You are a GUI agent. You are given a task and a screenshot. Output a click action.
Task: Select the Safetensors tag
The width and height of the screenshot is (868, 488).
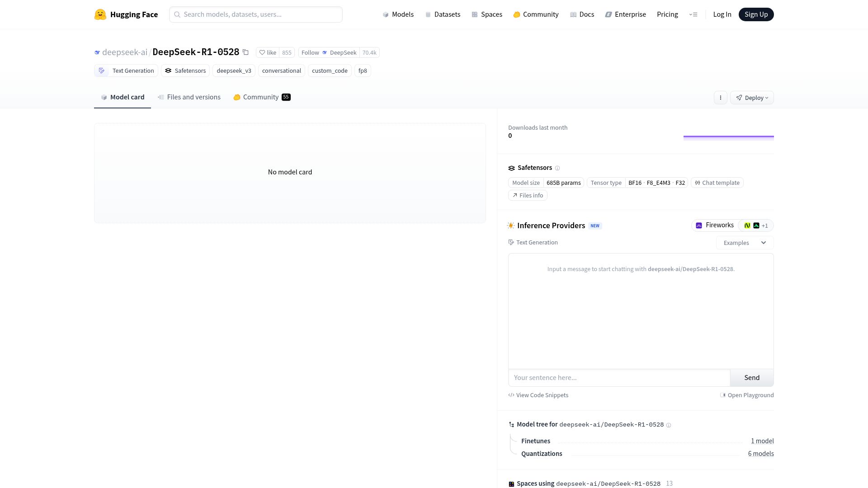point(185,71)
